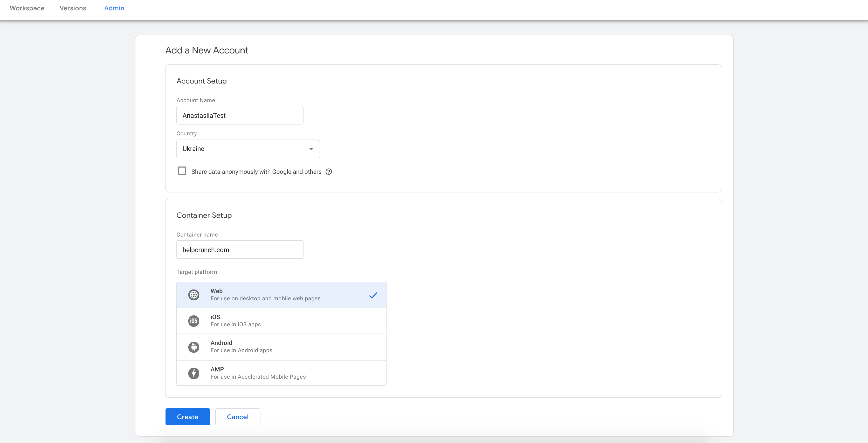
Task: Focus the Account Name input field
Action: [240, 115]
